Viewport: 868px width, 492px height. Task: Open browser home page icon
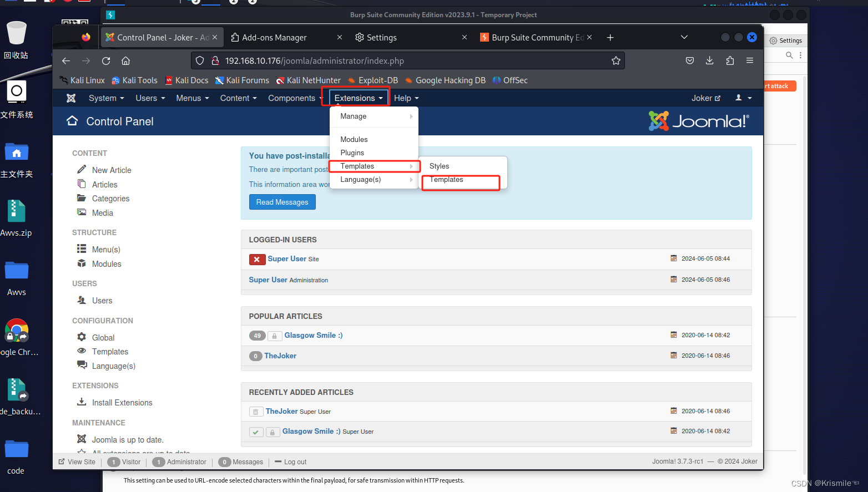(126, 61)
